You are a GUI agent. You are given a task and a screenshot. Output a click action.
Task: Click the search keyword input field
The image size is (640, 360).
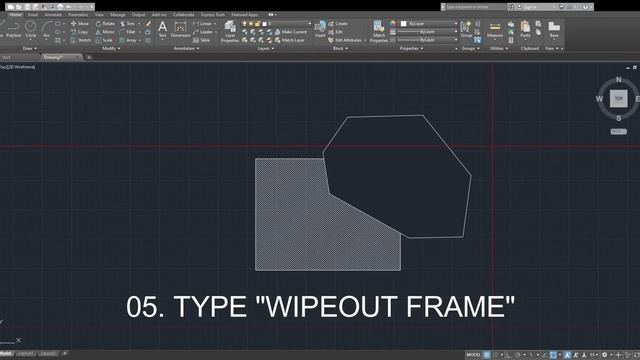point(475,7)
